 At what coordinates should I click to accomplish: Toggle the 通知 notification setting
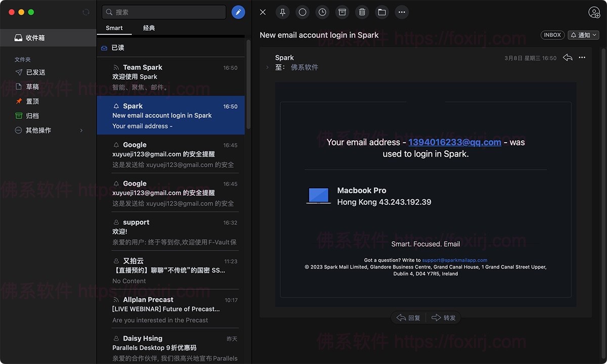(x=583, y=35)
